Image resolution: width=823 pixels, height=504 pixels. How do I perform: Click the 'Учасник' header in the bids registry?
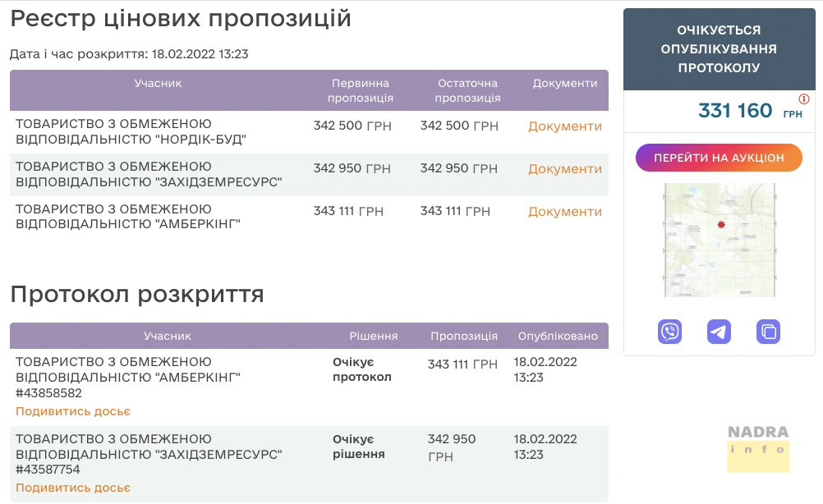coord(158,83)
